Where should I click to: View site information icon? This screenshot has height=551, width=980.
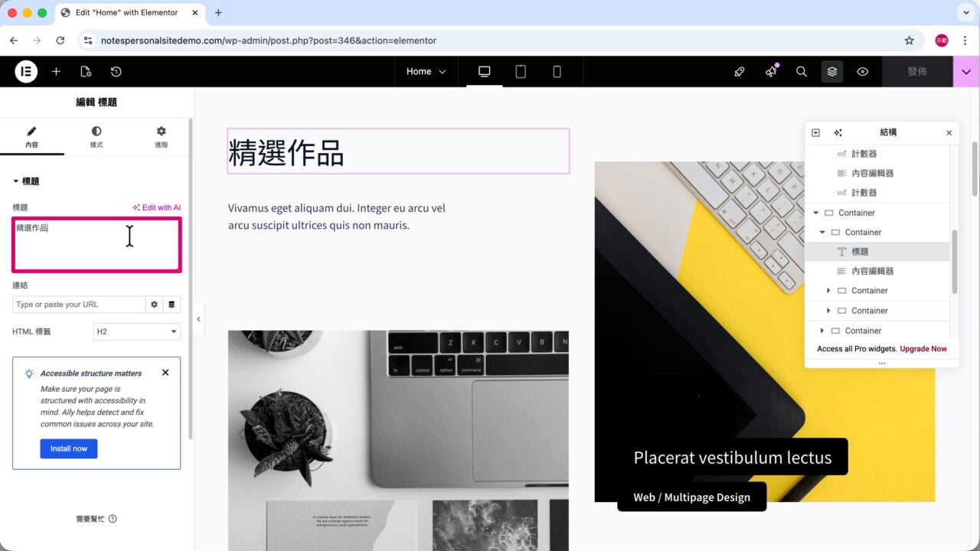pos(88,41)
